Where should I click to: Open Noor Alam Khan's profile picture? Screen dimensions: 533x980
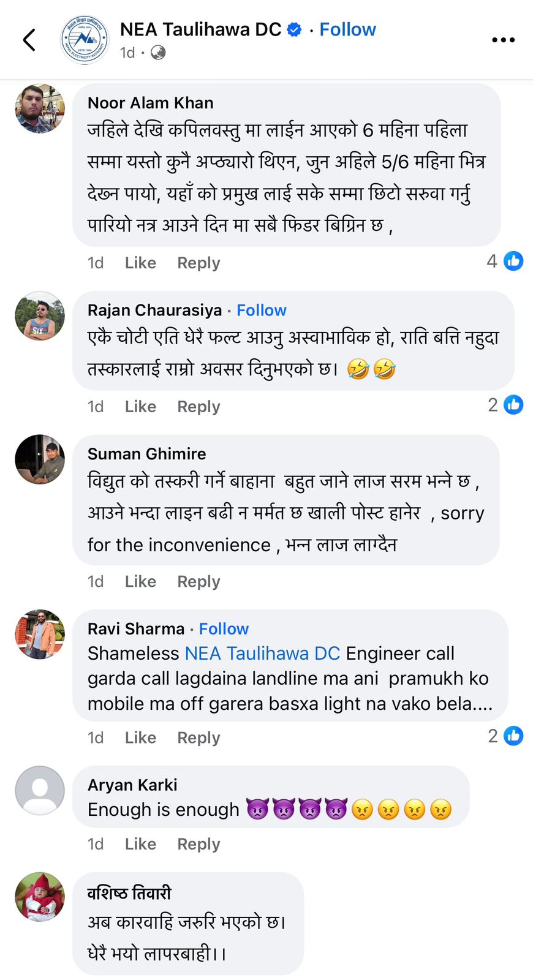click(40, 108)
